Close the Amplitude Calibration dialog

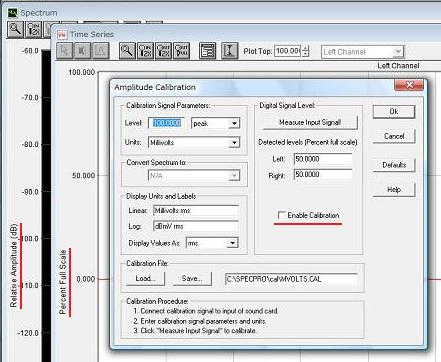pos(409,85)
